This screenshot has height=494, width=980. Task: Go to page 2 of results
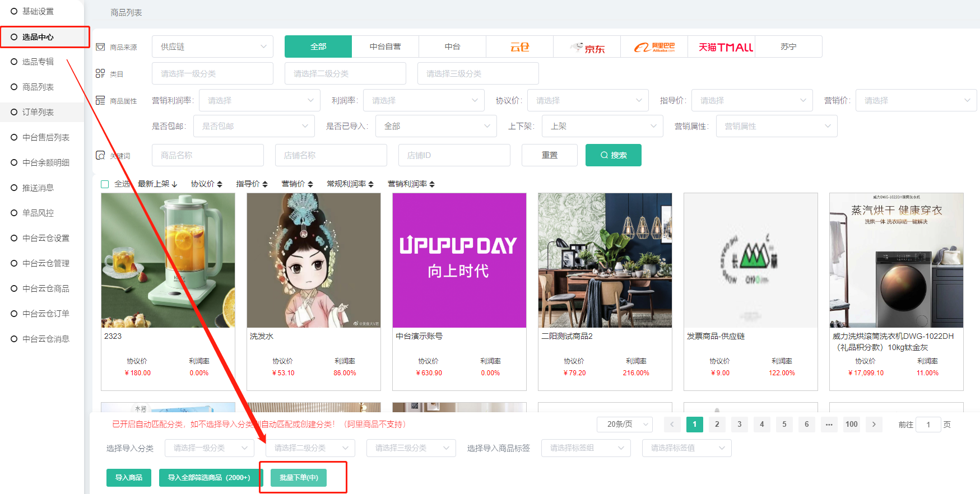click(x=717, y=425)
